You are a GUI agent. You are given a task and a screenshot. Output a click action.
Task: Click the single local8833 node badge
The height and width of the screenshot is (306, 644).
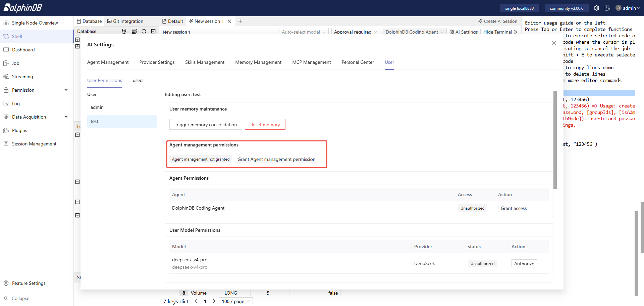520,8
